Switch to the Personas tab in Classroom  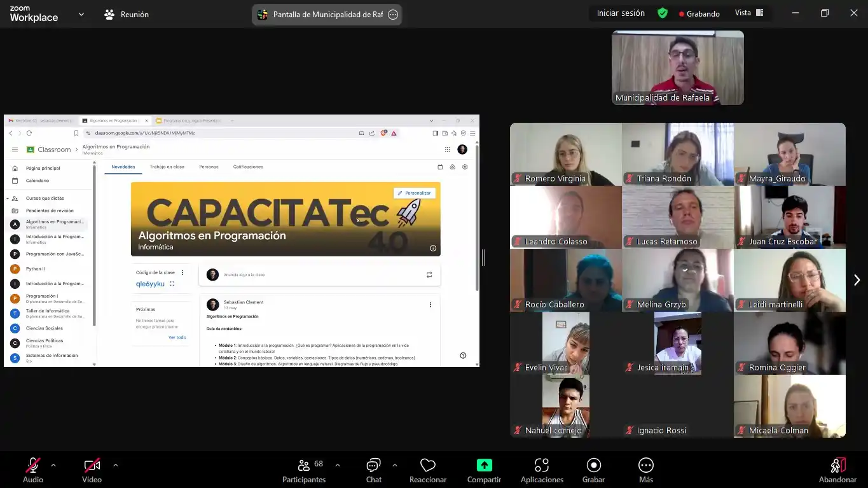point(209,166)
